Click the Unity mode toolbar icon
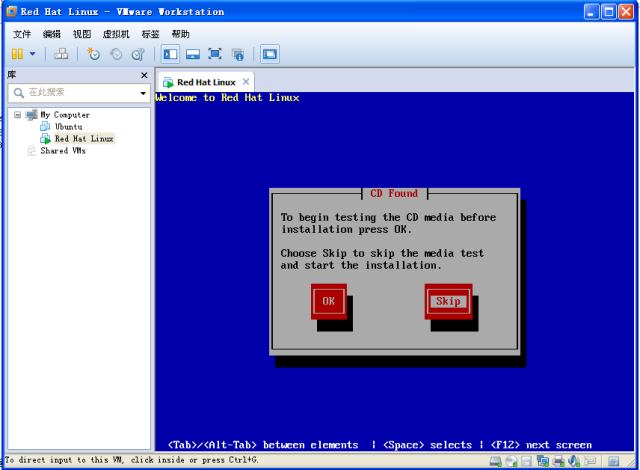 [x=238, y=54]
